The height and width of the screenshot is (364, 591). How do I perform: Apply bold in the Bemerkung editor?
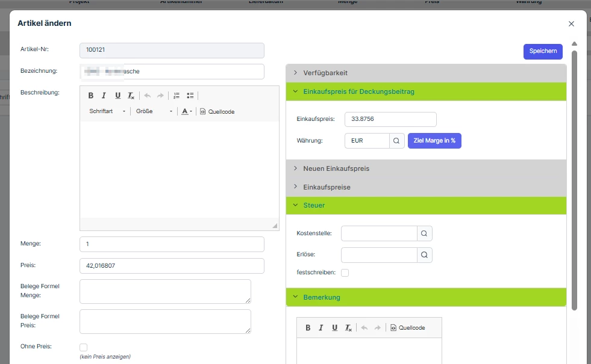308,328
